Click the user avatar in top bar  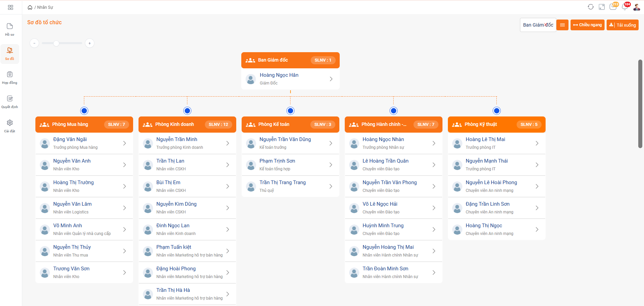(x=637, y=7)
